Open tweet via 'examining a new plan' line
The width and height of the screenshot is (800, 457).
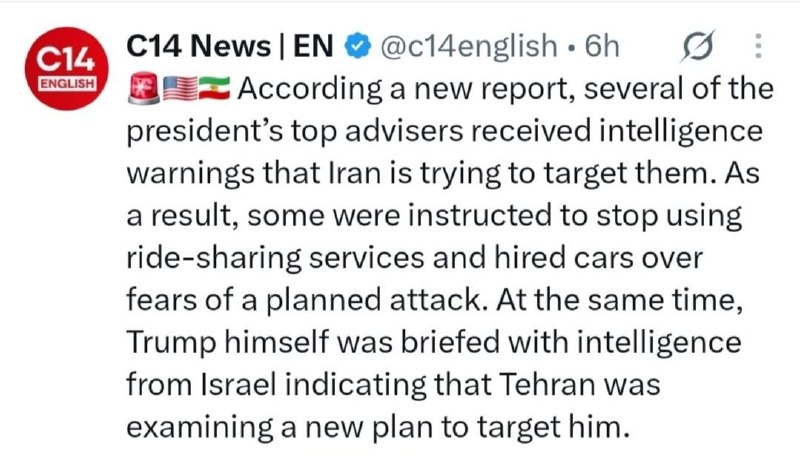click(x=378, y=427)
